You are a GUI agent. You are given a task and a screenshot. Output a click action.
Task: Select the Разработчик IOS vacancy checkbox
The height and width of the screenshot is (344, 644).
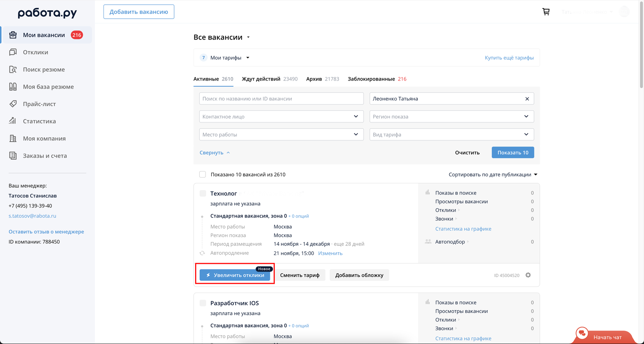203,303
